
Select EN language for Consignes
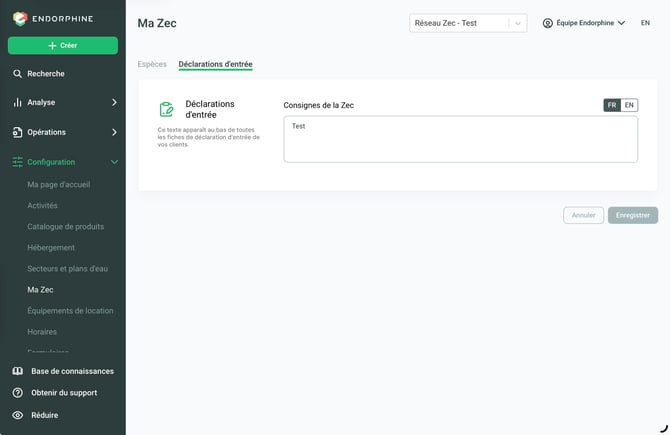(629, 105)
